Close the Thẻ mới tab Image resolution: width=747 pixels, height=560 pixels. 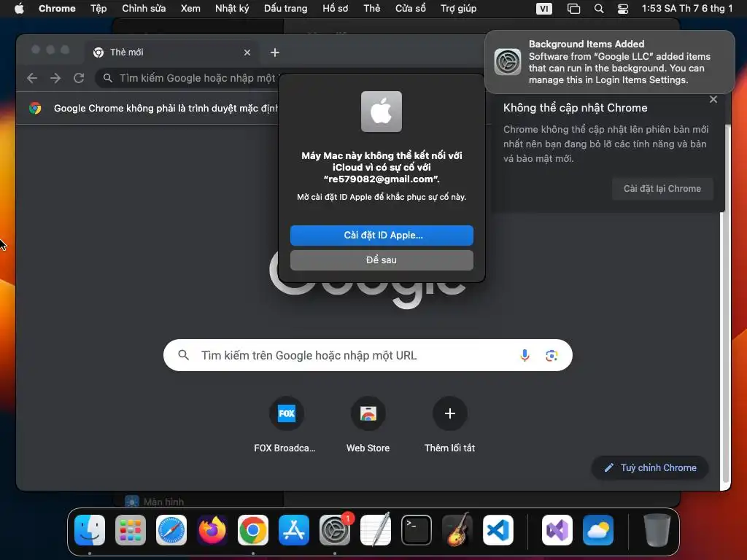(x=247, y=52)
